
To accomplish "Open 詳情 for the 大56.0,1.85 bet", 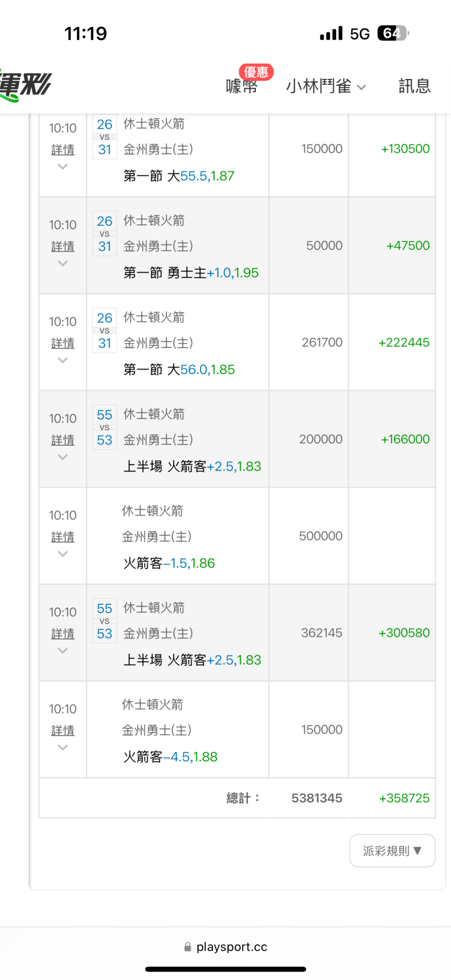I will click(x=63, y=343).
